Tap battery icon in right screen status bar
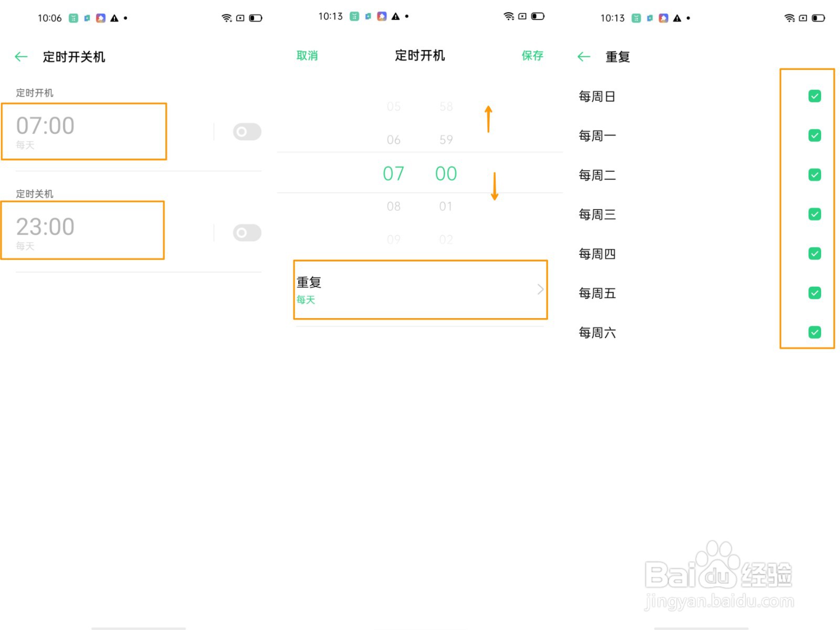This screenshot has width=840, height=630. (818, 18)
